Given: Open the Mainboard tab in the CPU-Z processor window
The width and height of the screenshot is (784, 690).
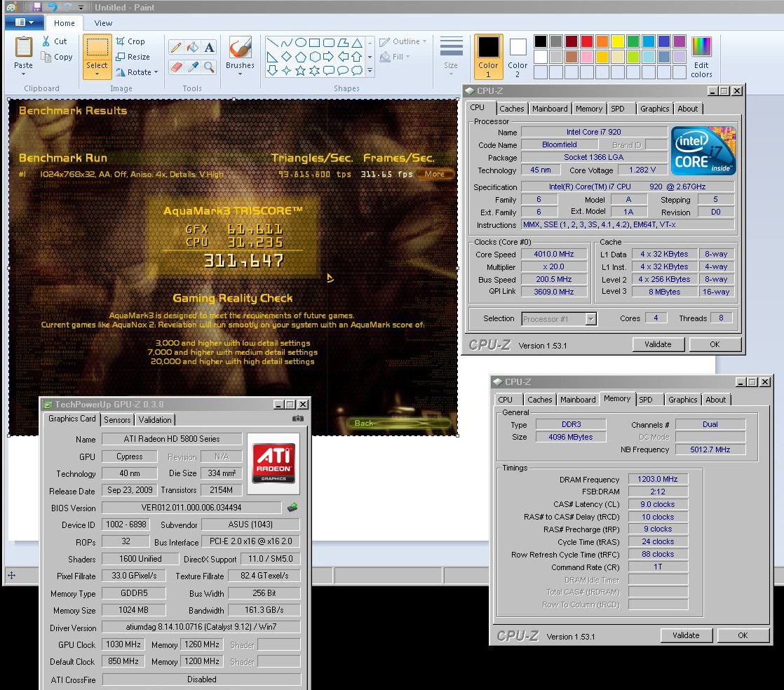Looking at the screenshot, I should [x=550, y=109].
